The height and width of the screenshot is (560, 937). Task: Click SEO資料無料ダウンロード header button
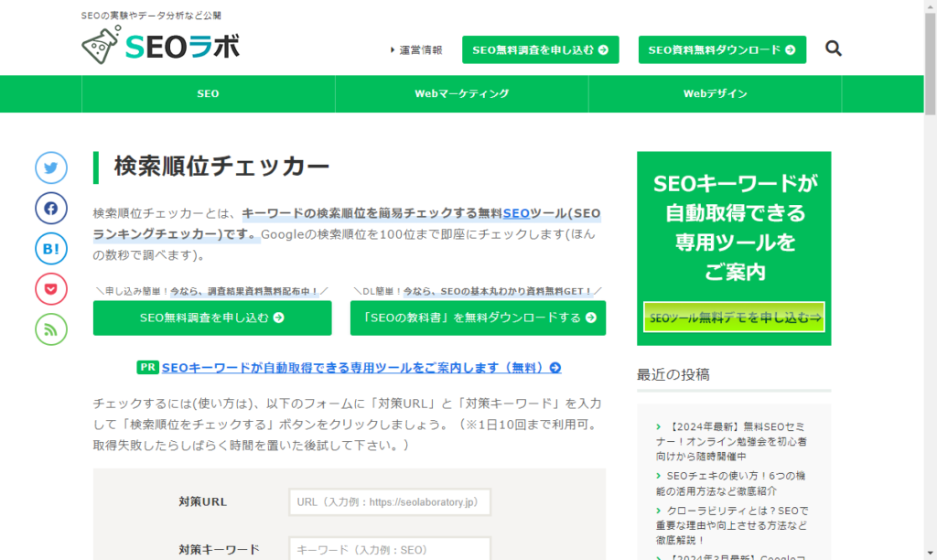coord(722,49)
